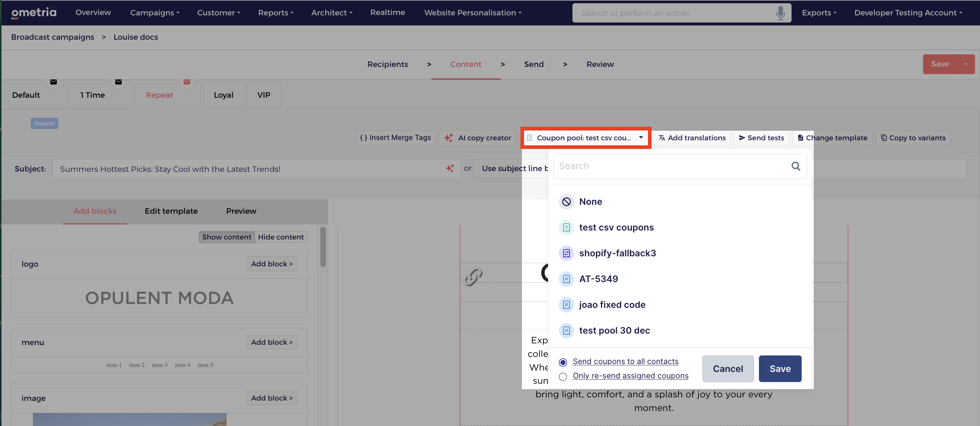The width and height of the screenshot is (980, 426).
Task: Switch to the Edit template tab
Action: (x=171, y=211)
